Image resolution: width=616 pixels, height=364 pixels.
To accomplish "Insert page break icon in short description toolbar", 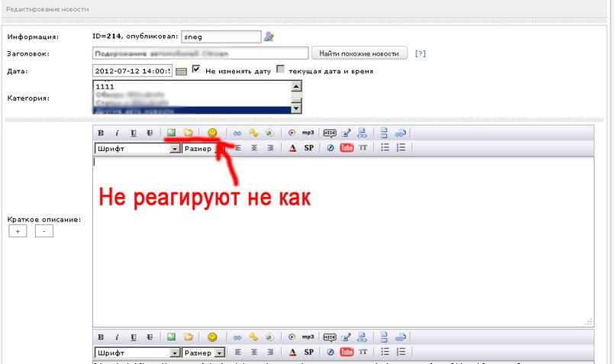I will pos(384,133).
